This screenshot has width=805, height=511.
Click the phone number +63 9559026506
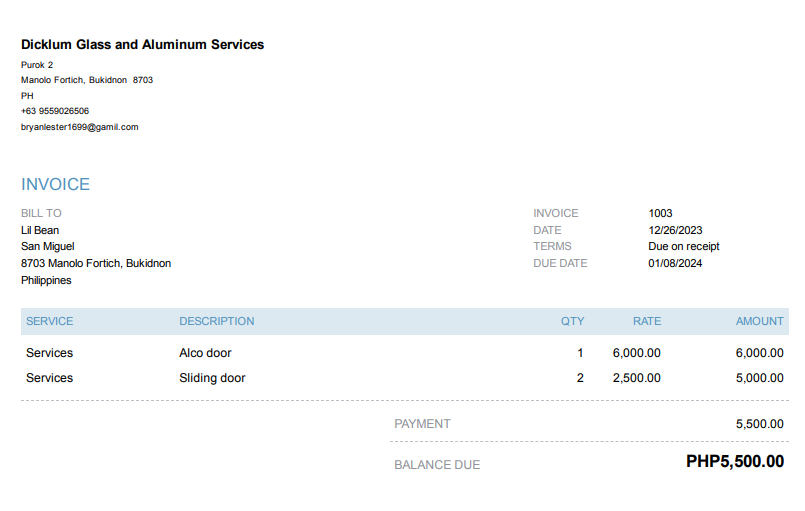(55, 111)
